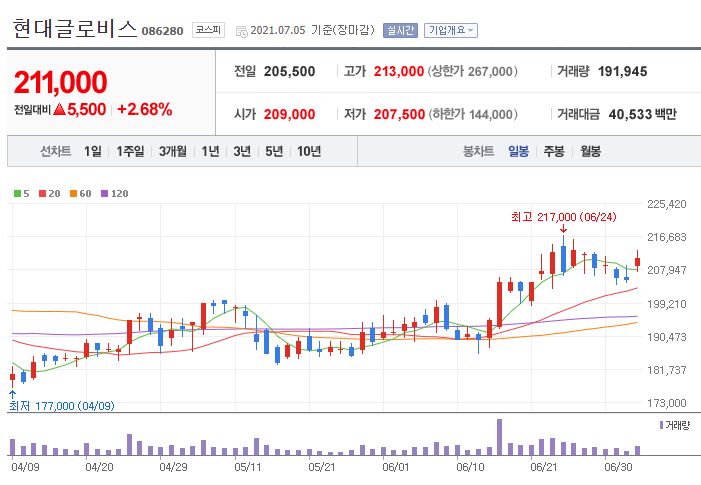Viewport: 701px width, 485px height.
Task: Select the 1일 line chart tab
Action: (93, 152)
